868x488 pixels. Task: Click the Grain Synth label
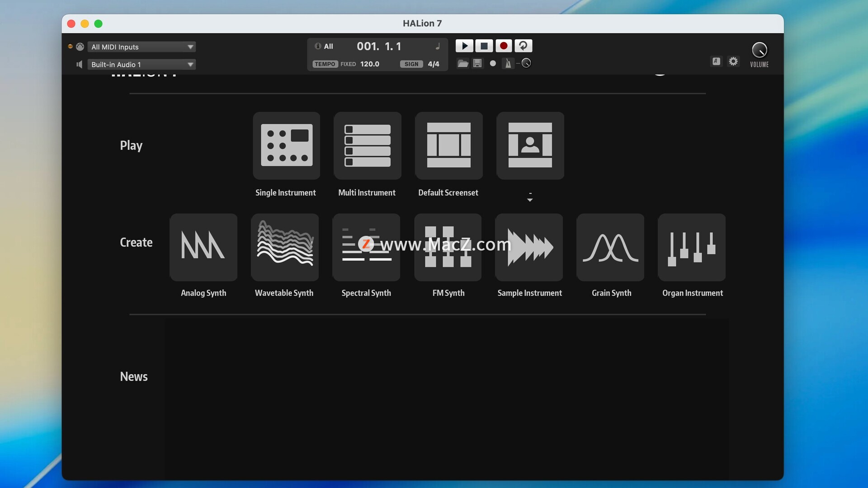point(612,293)
